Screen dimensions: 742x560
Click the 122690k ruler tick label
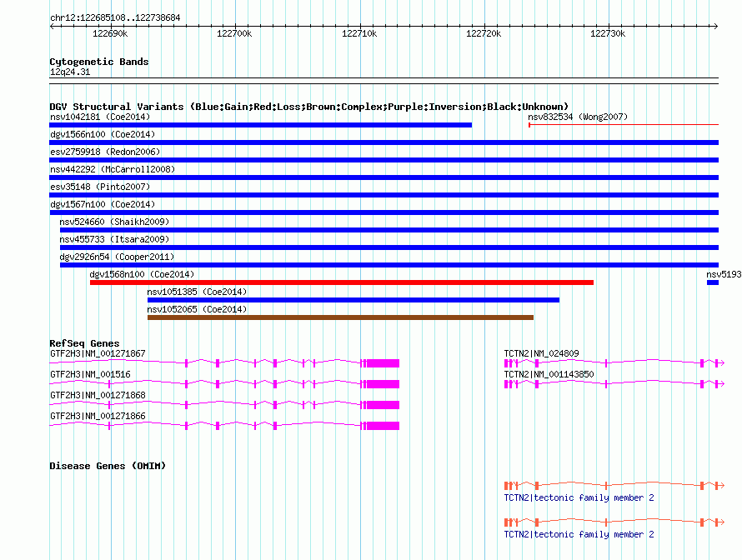click(x=110, y=33)
